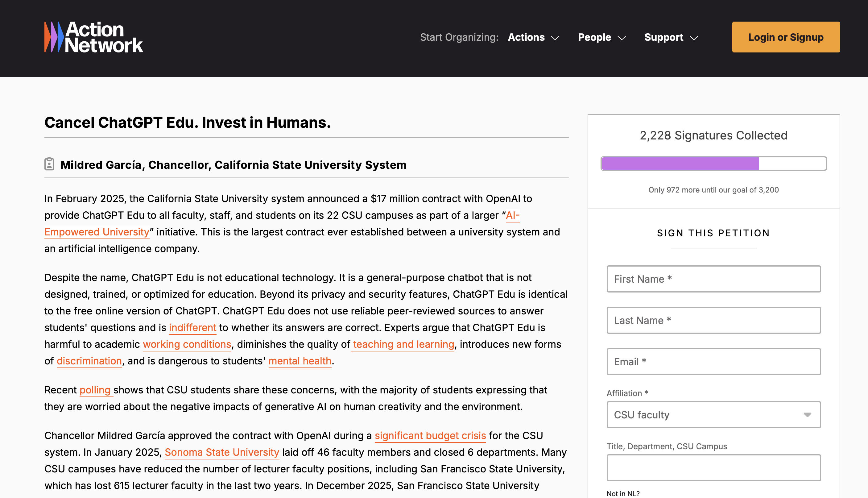This screenshot has width=868, height=498.
Task: Click the First Name input field
Action: [713, 279]
